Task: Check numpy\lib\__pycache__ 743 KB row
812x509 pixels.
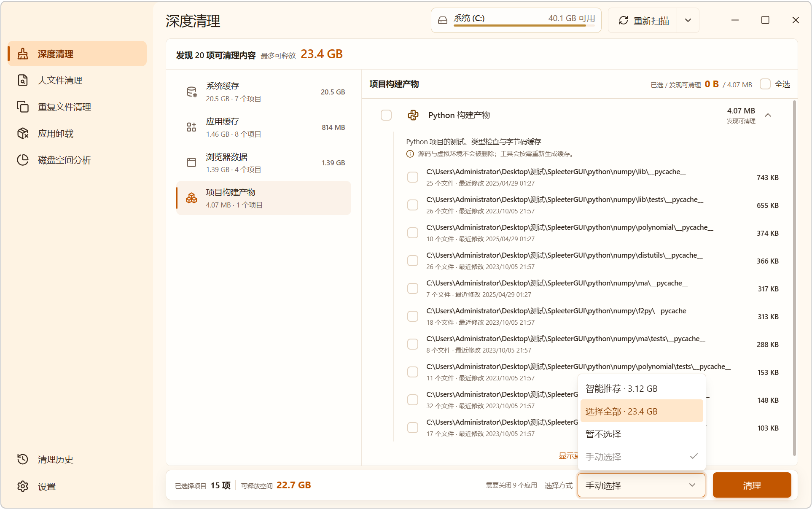Action: (x=413, y=177)
